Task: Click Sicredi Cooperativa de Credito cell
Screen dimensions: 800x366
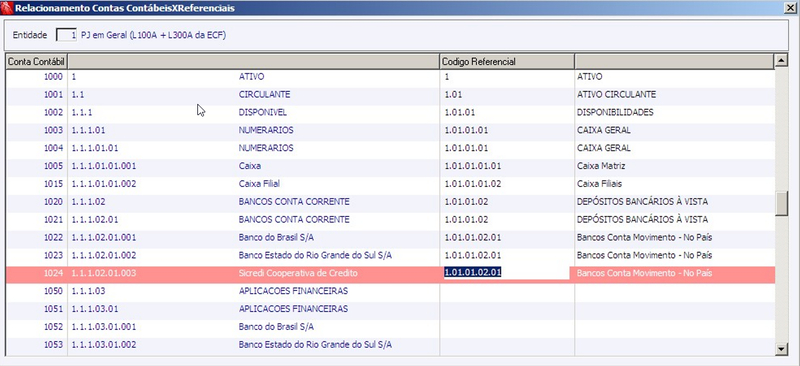Action: coord(298,274)
